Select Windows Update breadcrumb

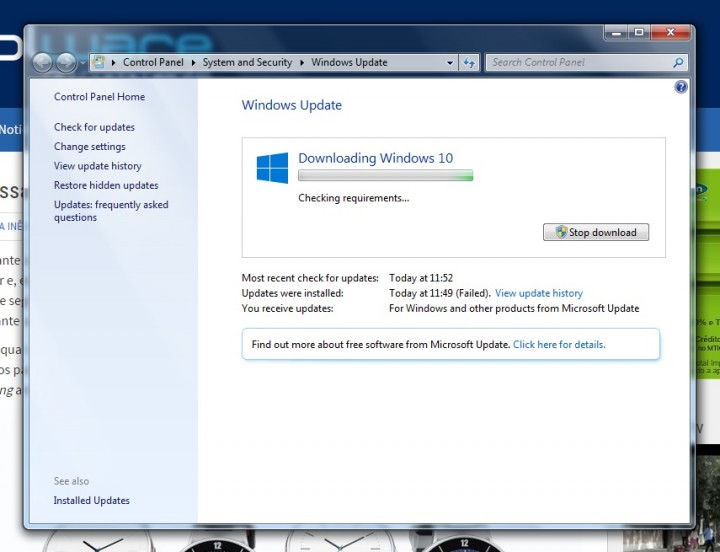coord(349,62)
